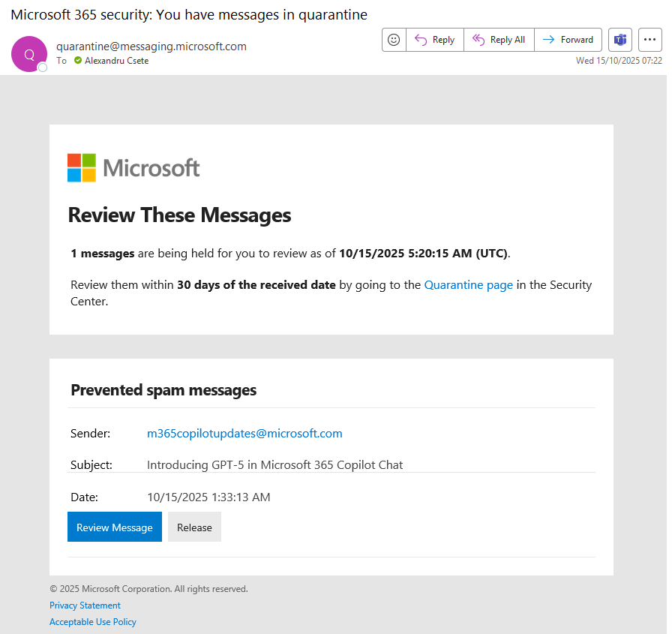
Task: Click sender address quarantine@messaging.microsoft.com
Action: pyautogui.click(x=151, y=47)
